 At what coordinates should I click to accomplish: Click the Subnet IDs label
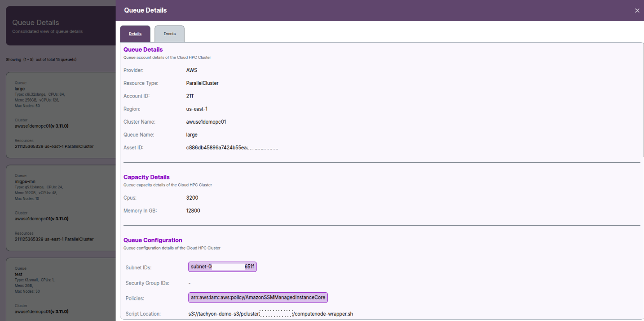tap(139, 267)
